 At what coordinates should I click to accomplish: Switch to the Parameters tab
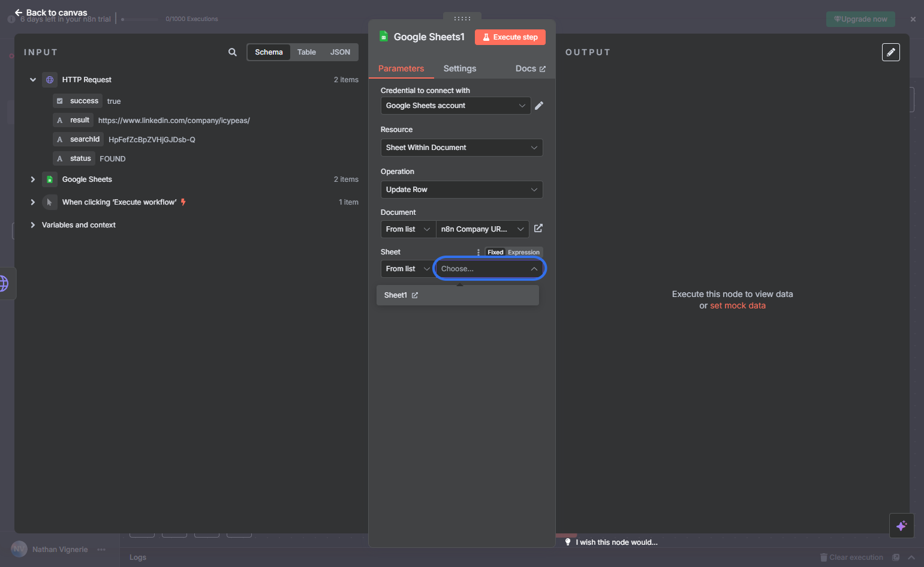point(401,68)
